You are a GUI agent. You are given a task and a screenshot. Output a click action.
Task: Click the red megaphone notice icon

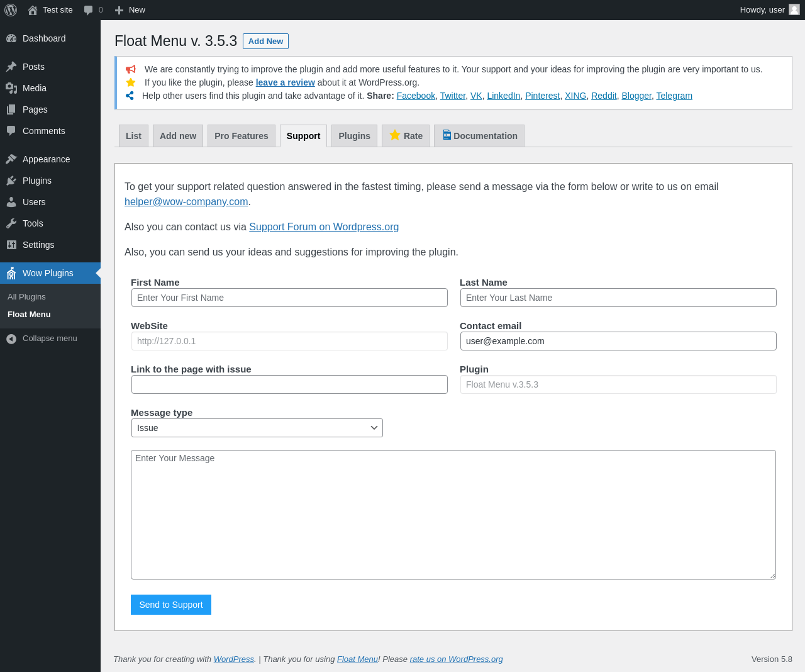click(x=130, y=69)
